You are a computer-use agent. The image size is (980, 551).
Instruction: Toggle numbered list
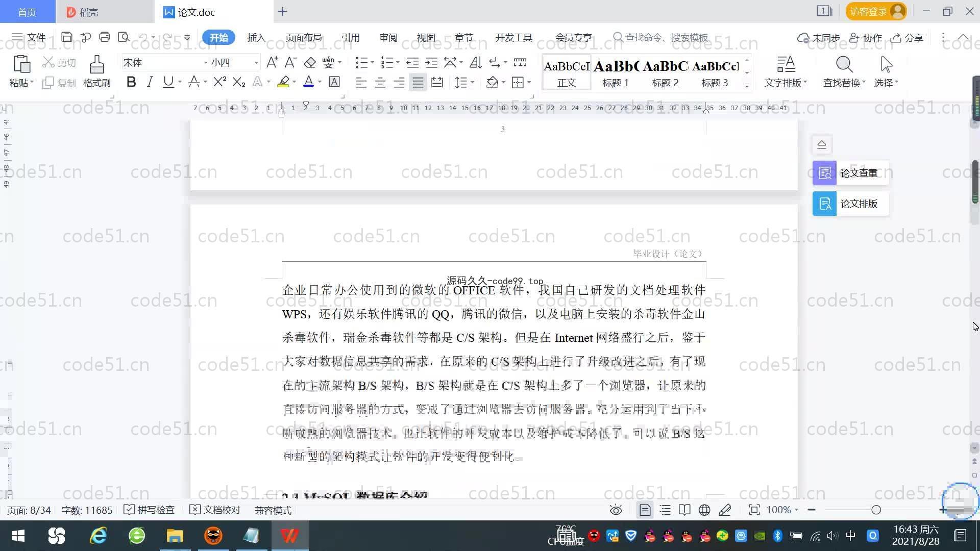tap(387, 62)
